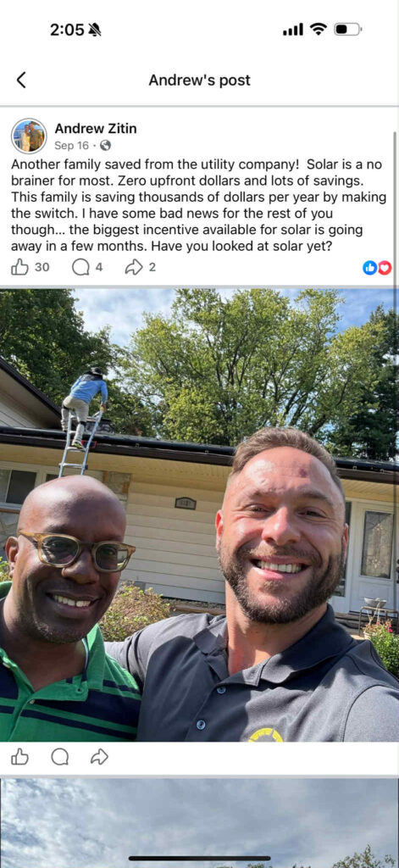This screenshot has height=868, width=399.
Task: View the red heart reaction icon
Action: [384, 268]
